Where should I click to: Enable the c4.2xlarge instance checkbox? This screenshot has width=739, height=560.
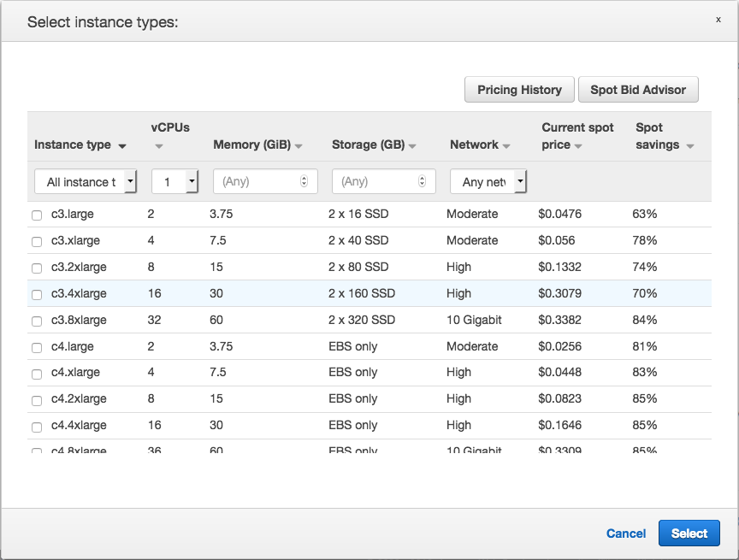(x=37, y=400)
